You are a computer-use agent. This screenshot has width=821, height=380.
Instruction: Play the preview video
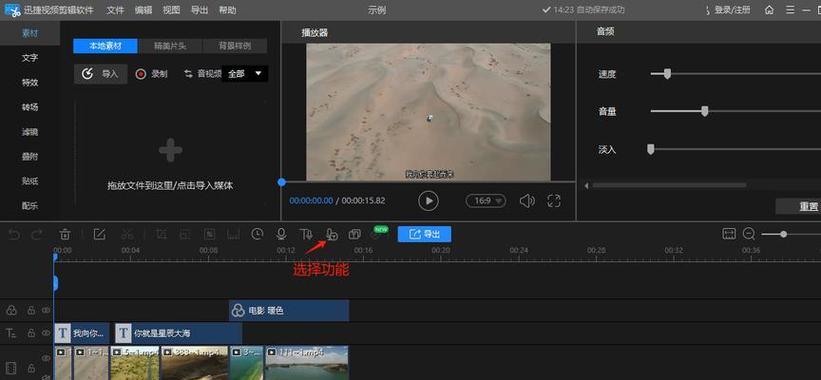click(428, 201)
